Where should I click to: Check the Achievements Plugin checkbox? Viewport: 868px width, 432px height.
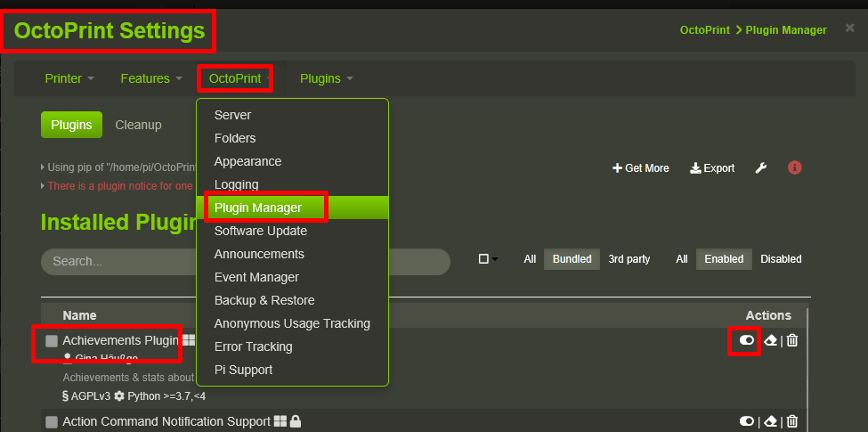click(x=52, y=341)
